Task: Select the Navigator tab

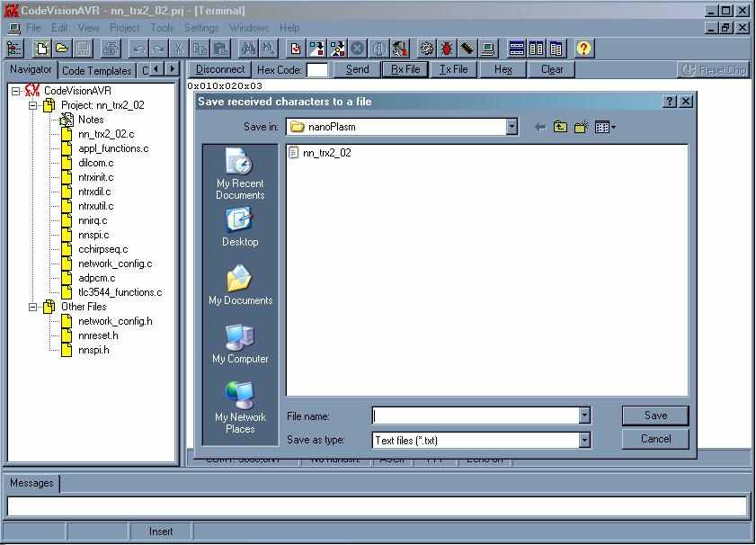Action: [31, 69]
